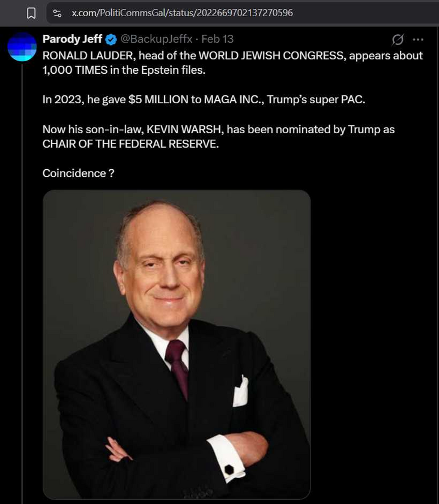This screenshot has height=504, width=439.
Task: Open Grok explain-this-post icon
Action: pyautogui.click(x=398, y=40)
